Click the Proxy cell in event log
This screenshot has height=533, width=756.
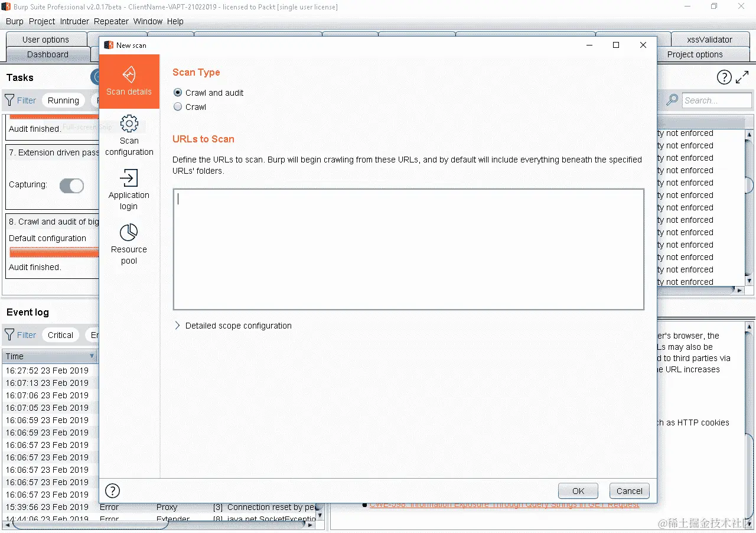point(167,507)
